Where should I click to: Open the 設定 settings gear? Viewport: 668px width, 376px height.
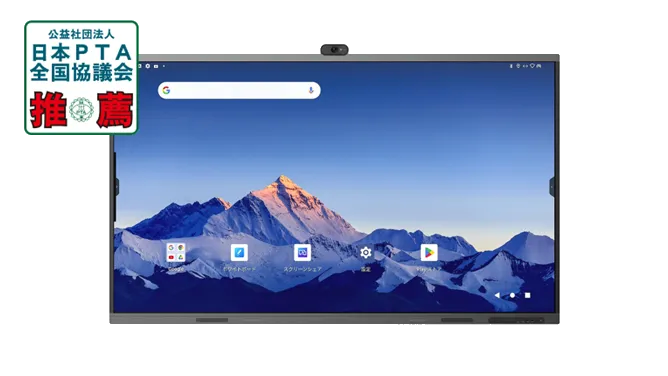(x=366, y=253)
